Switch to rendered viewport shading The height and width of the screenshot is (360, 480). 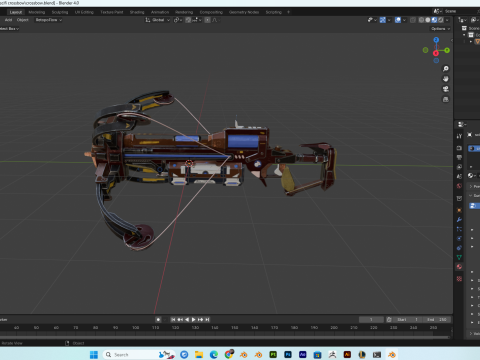(x=441, y=20)
